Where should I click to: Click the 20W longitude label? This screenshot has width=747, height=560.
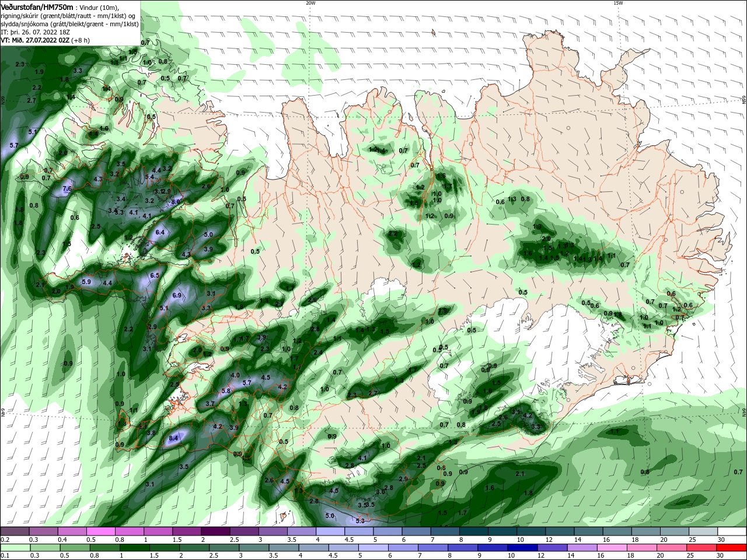coord(310,3)
